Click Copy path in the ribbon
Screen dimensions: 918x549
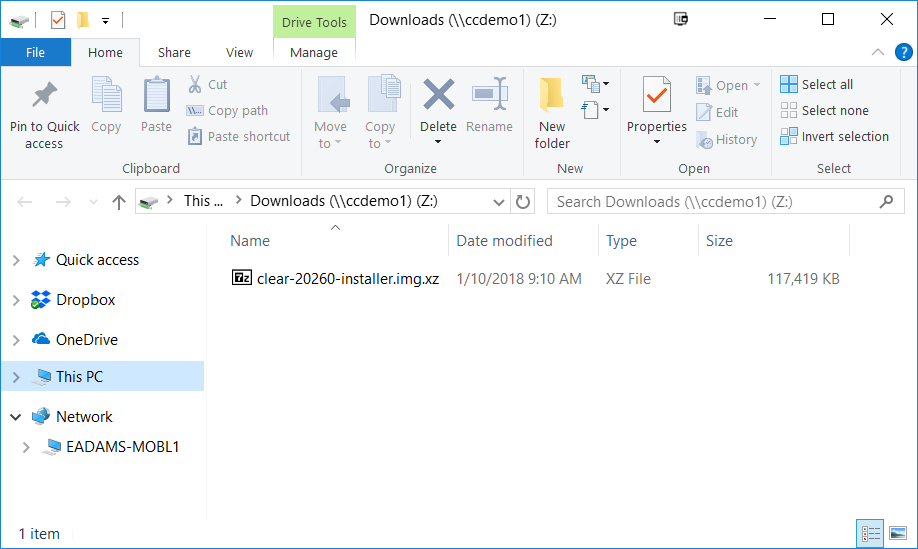(x=227, y=111)
